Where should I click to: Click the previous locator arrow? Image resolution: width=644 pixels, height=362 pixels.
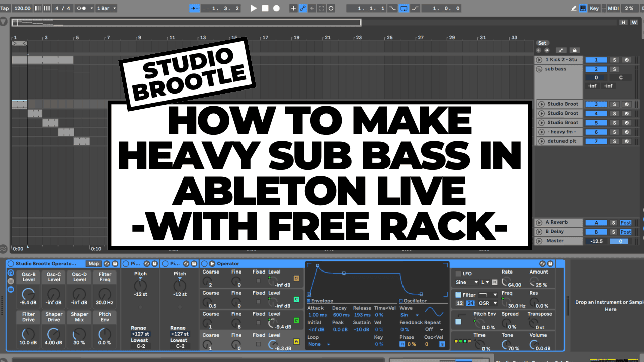[539, 50]
